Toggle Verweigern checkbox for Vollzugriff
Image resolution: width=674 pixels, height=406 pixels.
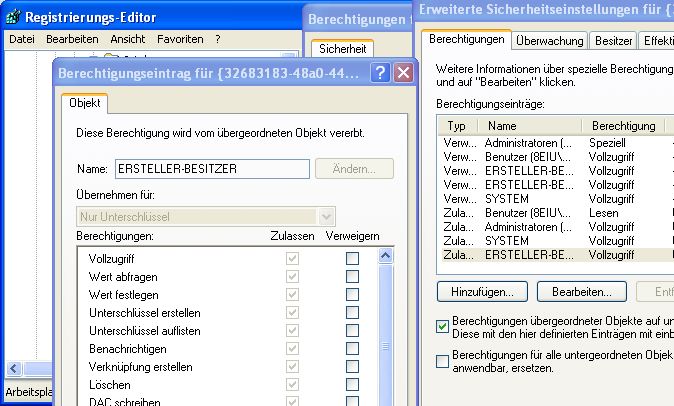point(352,258)
